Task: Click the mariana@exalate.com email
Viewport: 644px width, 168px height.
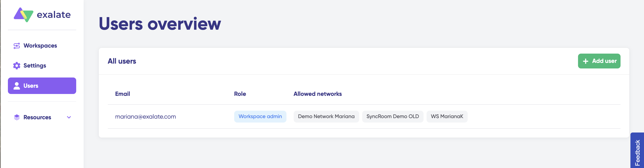Action: point(145,116)
